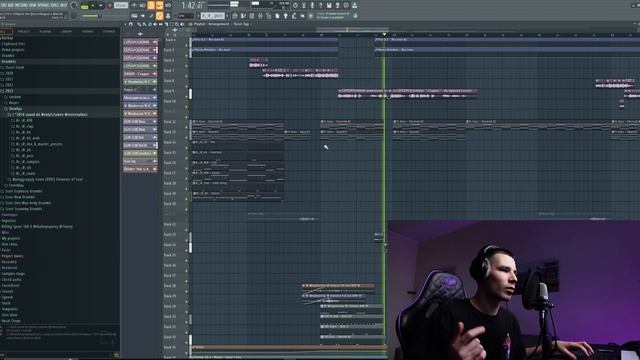Mute Track 4 using its green dot
The image size is (640, 360).
coord(187,45)
